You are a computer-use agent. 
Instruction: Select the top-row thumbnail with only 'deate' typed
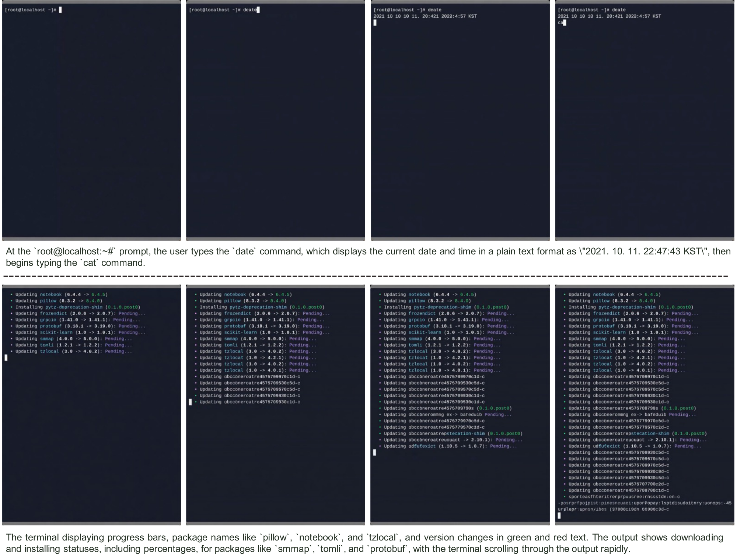(x=276, y=121)
